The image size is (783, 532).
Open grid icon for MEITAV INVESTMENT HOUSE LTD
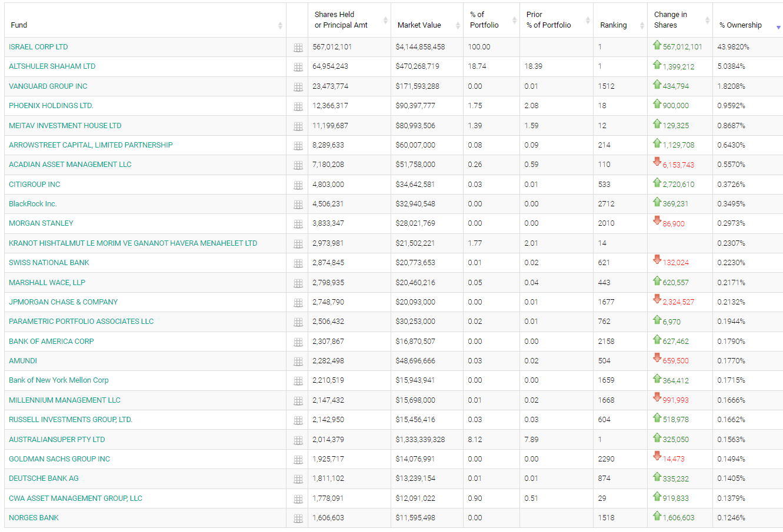298,126
